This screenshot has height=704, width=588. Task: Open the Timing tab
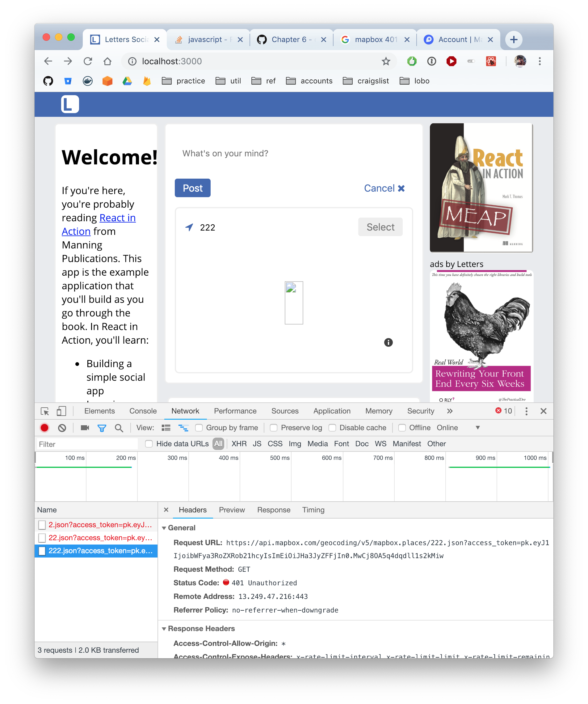[x=313, y=510]
